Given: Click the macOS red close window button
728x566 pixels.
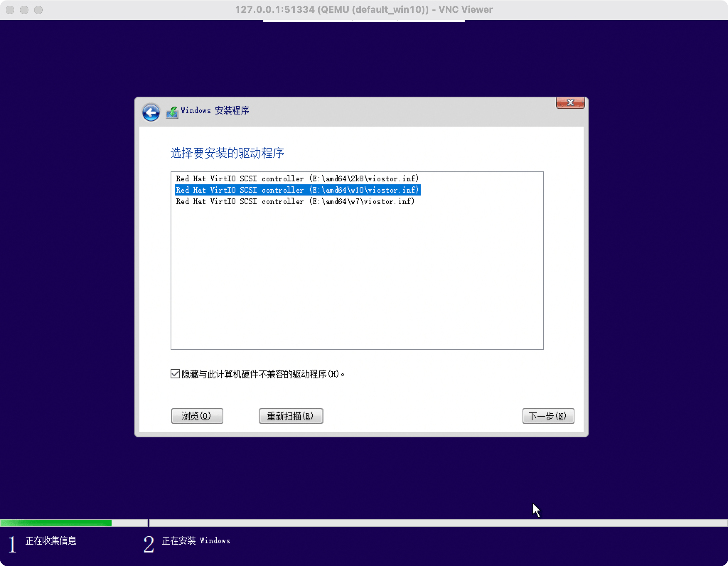Looking at the screenshot, I should (x=10, y=10).
